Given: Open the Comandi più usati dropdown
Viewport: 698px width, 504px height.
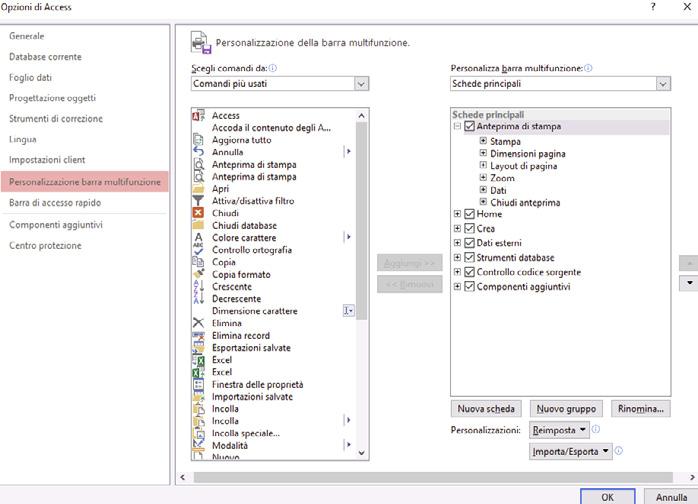Looking at the screenshot, I should coord(361,84).
